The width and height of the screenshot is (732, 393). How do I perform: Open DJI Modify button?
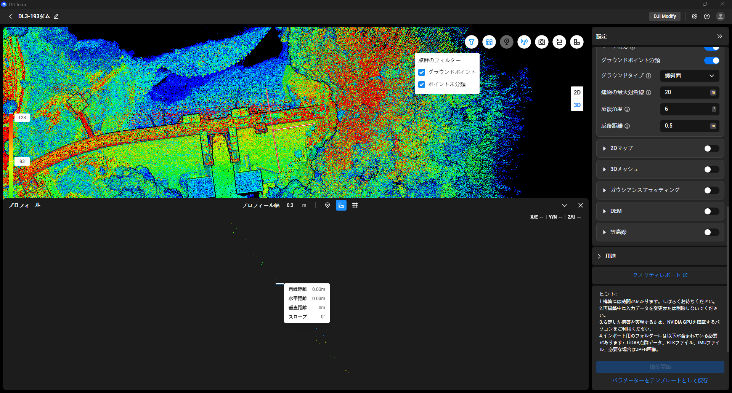[x=665, y=16]
